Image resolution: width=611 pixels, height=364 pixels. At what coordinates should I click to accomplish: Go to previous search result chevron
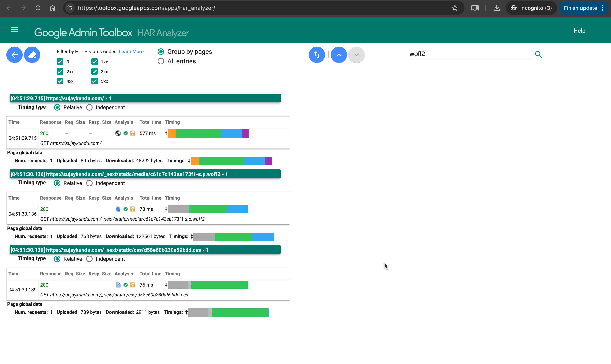point(339,55)
